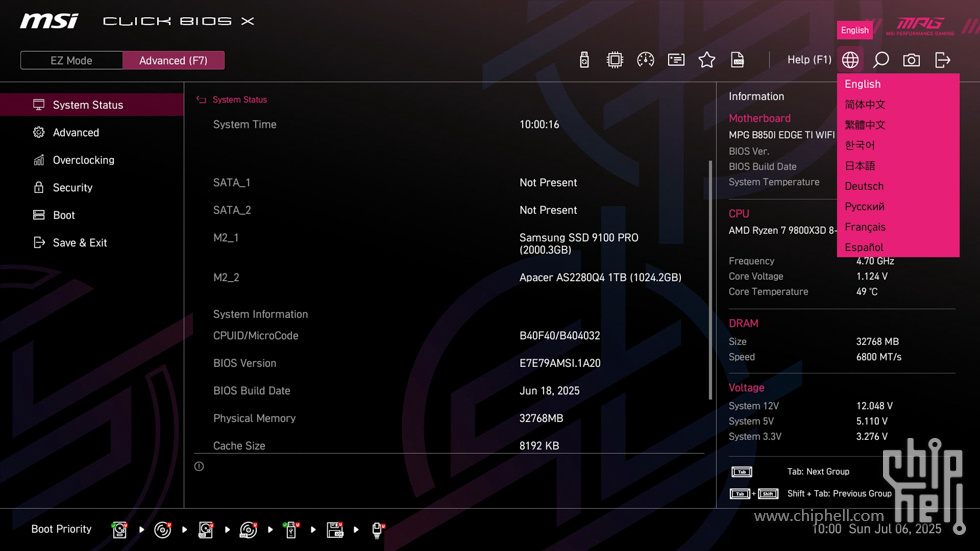Switch to Advanced (F7) mode
This screenshot has width=980, height=551.
tap(173, 61)
